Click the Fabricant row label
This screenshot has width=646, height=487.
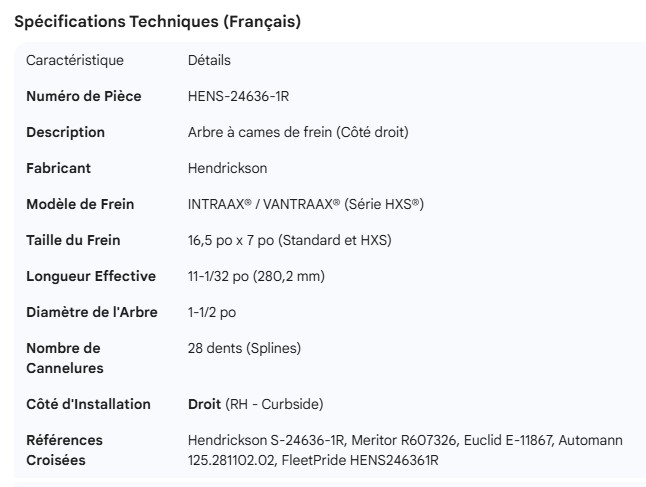tap(58, 168)
